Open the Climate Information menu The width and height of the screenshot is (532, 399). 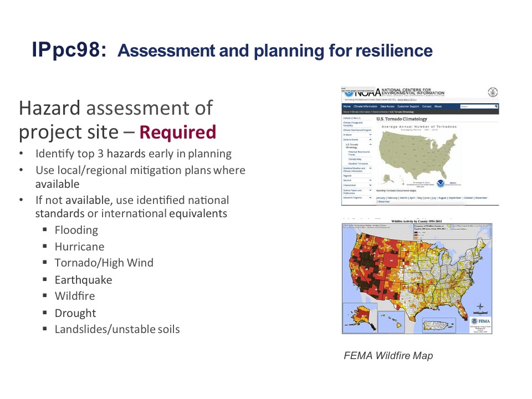coord(365,106)
